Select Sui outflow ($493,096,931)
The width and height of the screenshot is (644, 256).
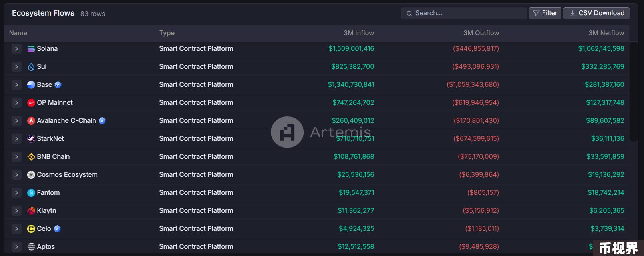pos(475,67)
